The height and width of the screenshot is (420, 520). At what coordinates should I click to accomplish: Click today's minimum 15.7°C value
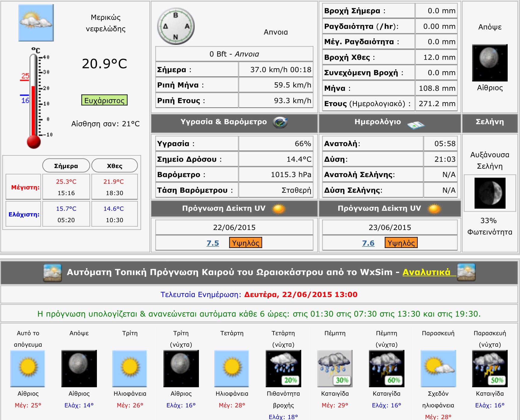[66, 209]
